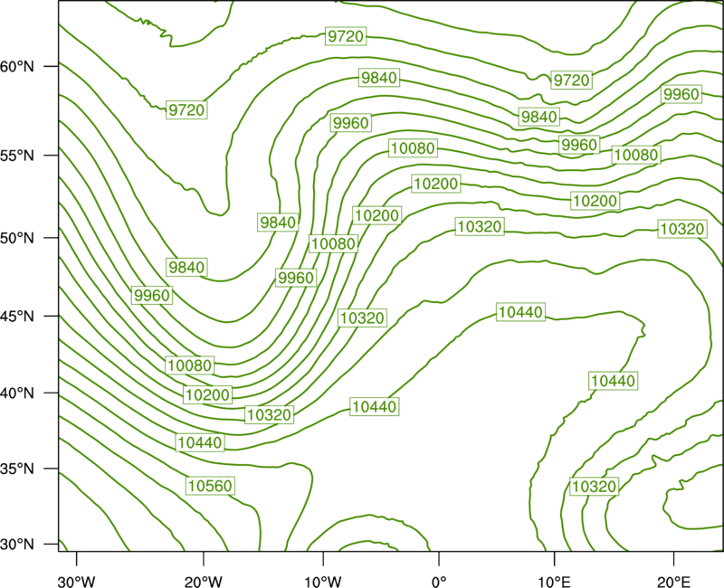Select the rightmost 10080 contour label
Image resolution: width=724 pixels, height=588 pixels.
click(636, 155)
